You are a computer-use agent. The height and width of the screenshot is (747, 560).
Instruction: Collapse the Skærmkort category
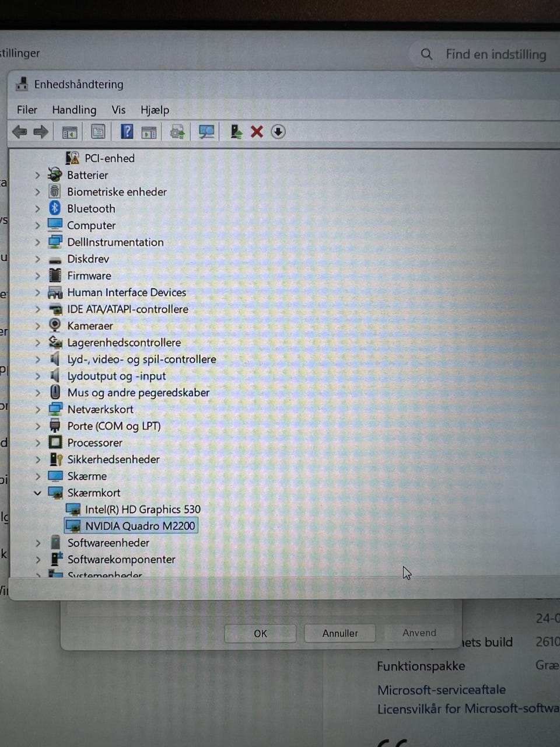pyautogui.click(x=37, y=493)
